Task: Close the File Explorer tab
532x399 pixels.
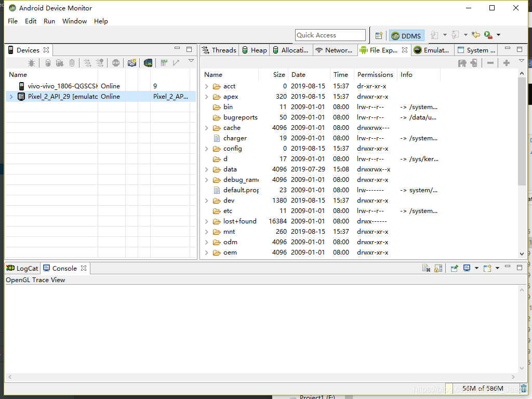Action: tap(404, 50)
